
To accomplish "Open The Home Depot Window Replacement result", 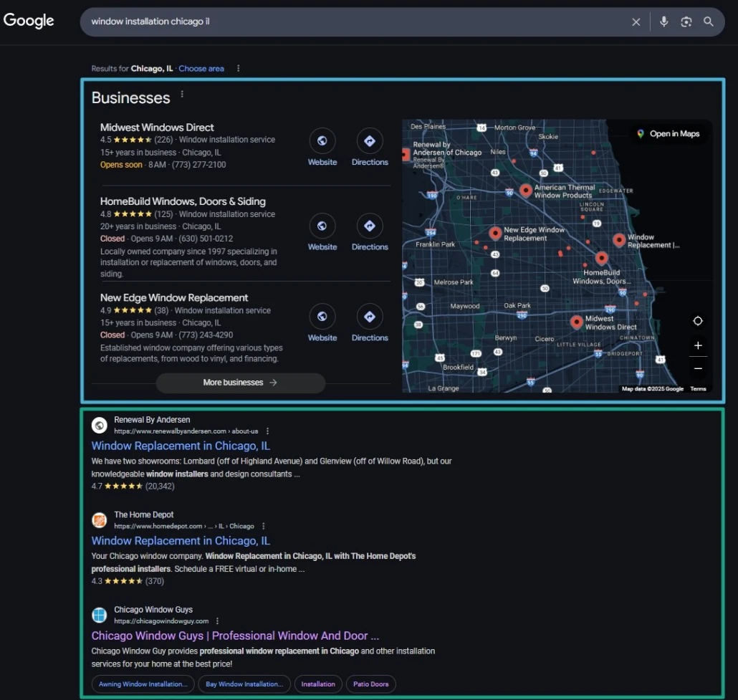I will pos(181,541).
